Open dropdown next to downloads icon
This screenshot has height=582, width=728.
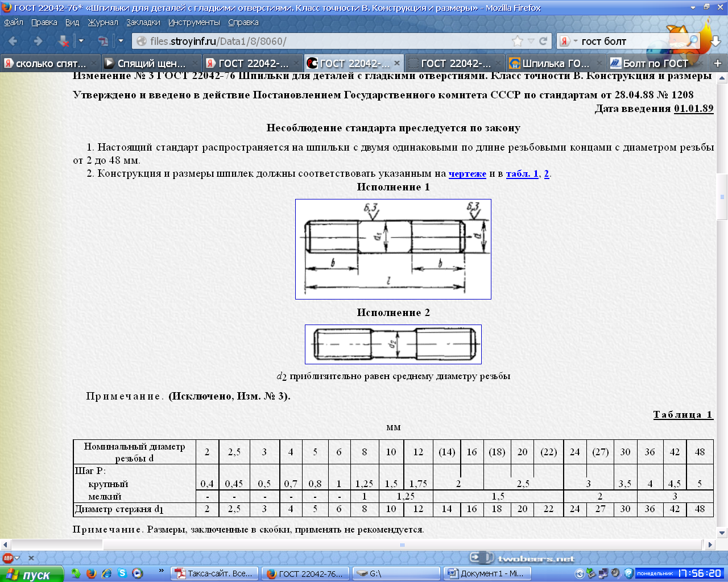(x=81, y=41)
